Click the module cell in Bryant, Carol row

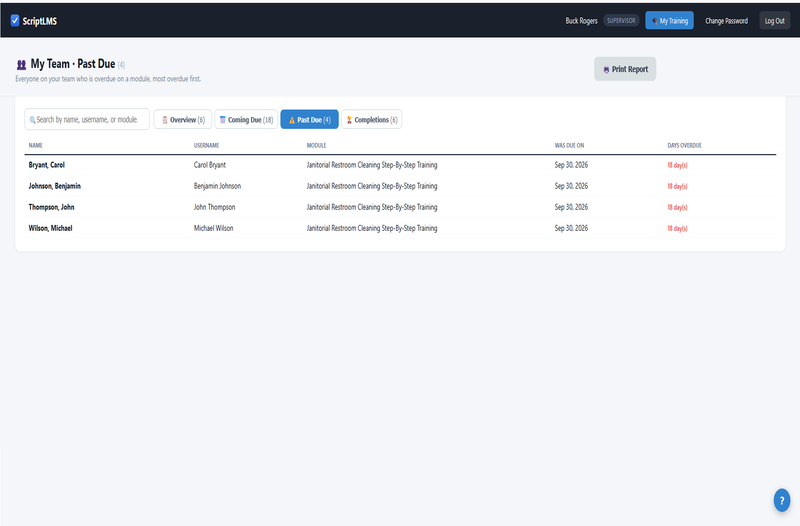click(372, 165)
